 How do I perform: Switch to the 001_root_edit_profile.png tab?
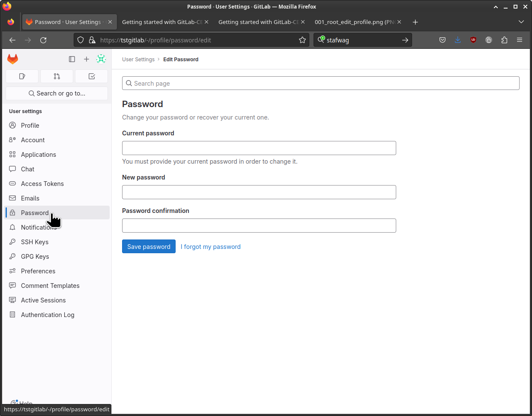354,22
